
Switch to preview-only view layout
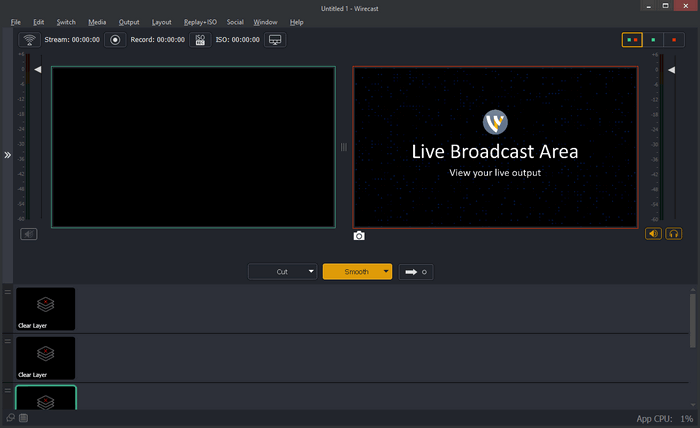click(x=653, y=40)
